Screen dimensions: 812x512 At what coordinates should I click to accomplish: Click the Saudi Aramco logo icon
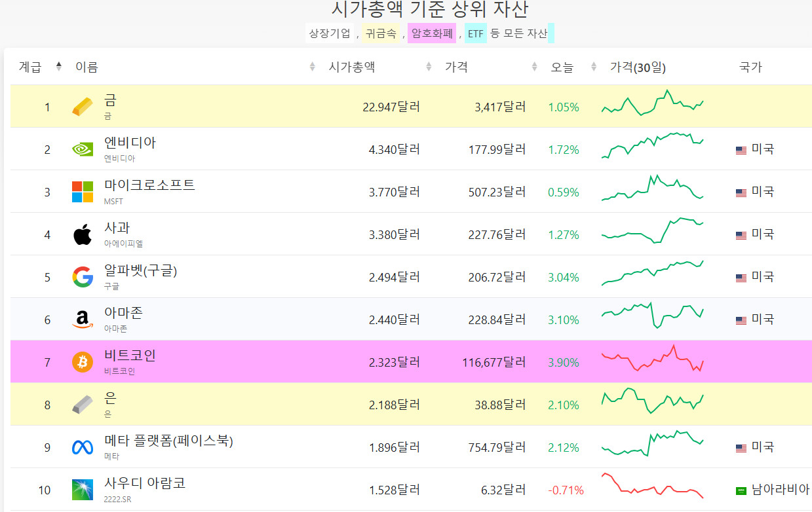83,490
